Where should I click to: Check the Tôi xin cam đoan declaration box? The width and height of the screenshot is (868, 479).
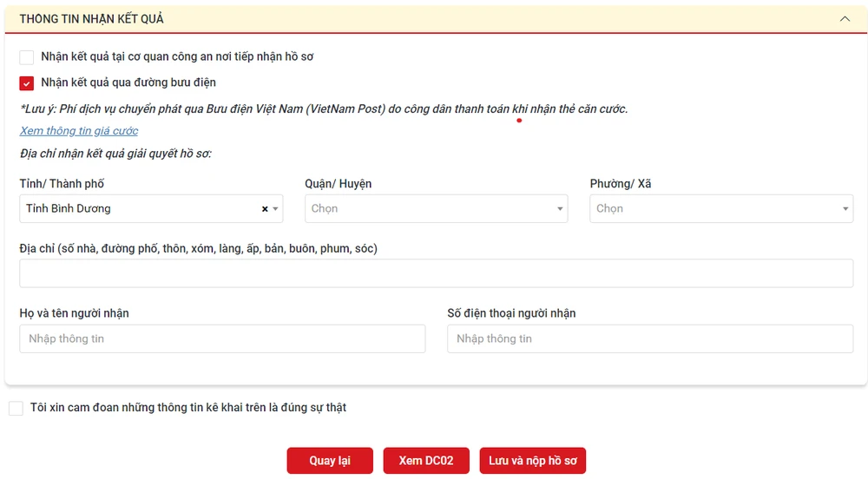tap(16, 408)
